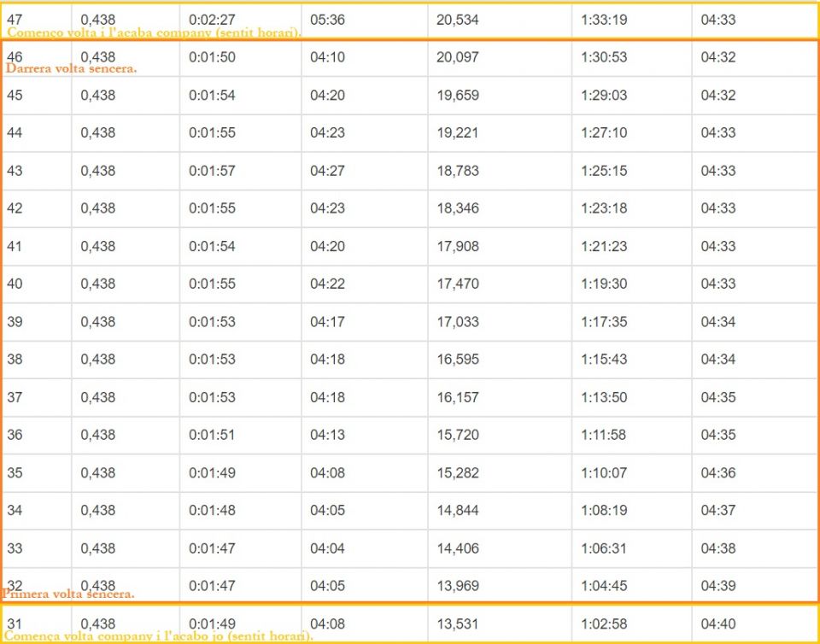Select the lap 45 time 0:01:54
Viewport: 820px width, 644px height.
(x=212, y=95)
